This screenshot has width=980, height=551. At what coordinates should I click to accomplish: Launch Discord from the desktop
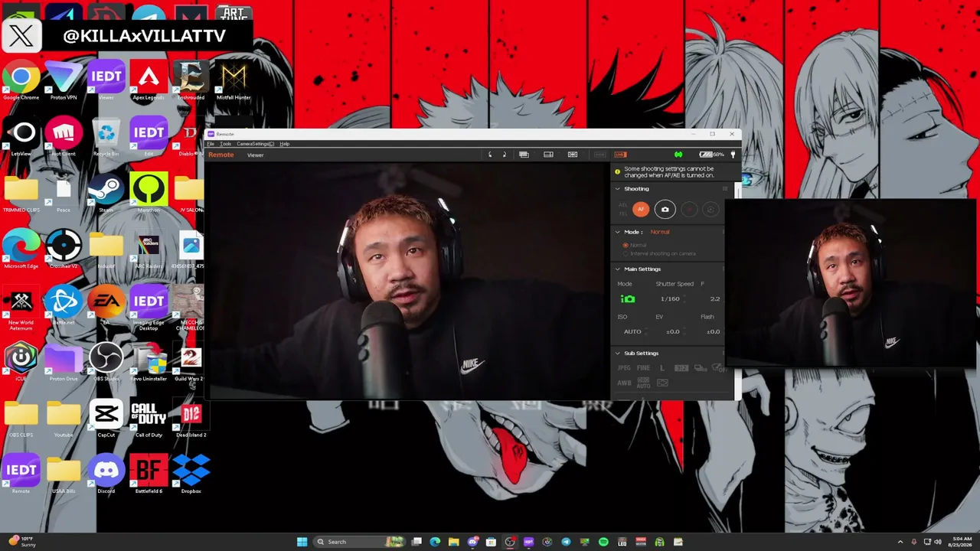tap(106, 475)
